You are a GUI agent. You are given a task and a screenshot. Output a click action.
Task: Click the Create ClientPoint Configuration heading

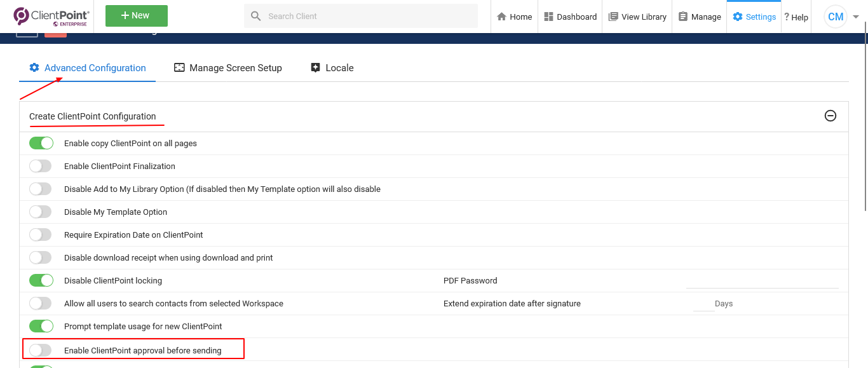pos(93,116)
